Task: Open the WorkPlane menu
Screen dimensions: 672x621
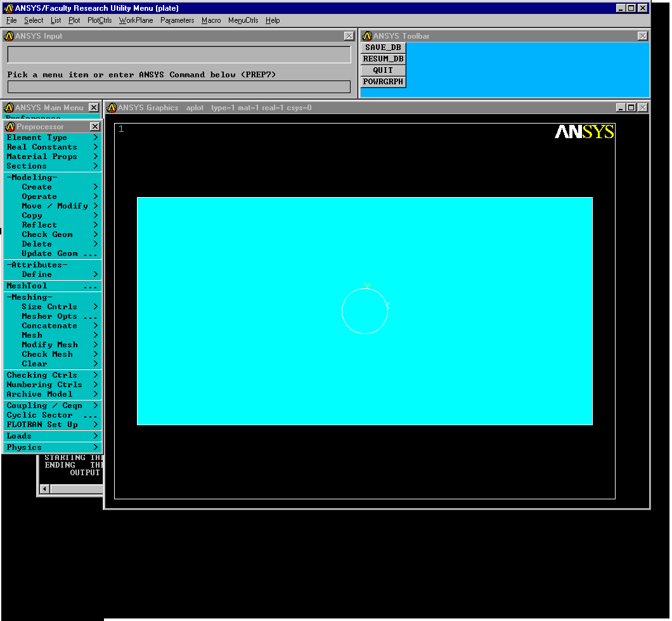Action: pyautogui.click(x=136, y=20)
